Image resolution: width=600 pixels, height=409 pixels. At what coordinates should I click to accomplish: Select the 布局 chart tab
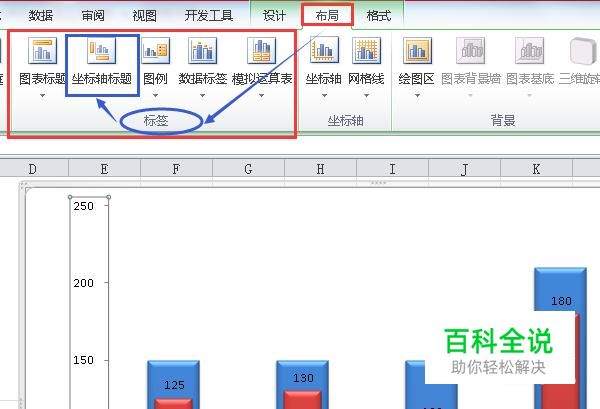tap(327, 15)
